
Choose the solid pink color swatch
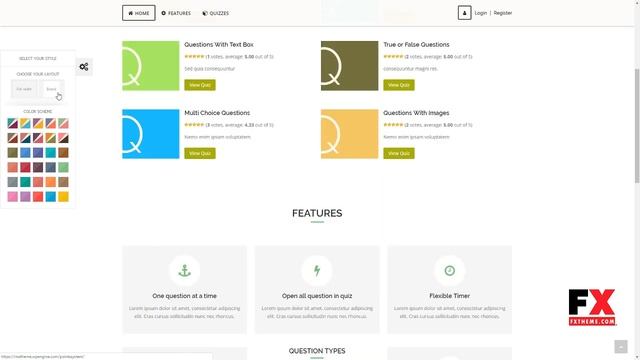tap(13, 197)
